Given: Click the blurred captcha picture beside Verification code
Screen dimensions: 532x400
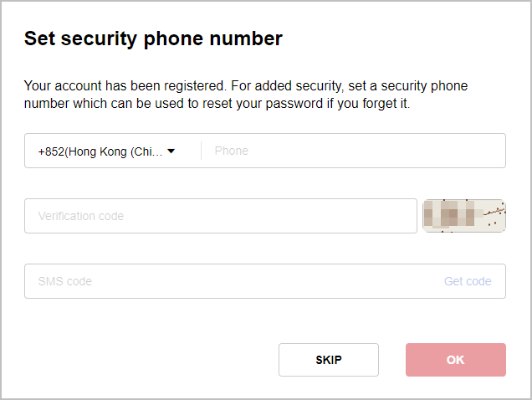Looking at the screenshot, I should tap(464, 216).
